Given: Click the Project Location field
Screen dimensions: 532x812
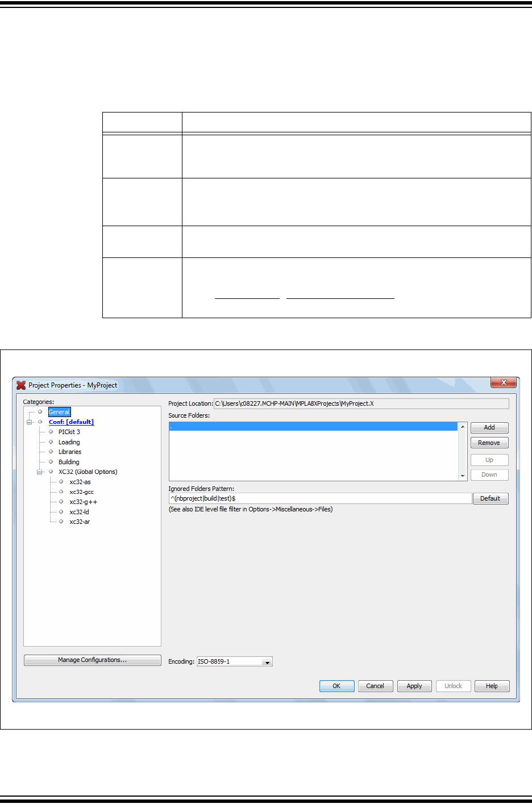Looking at the screenshot, I should click(x=361, y=403).
